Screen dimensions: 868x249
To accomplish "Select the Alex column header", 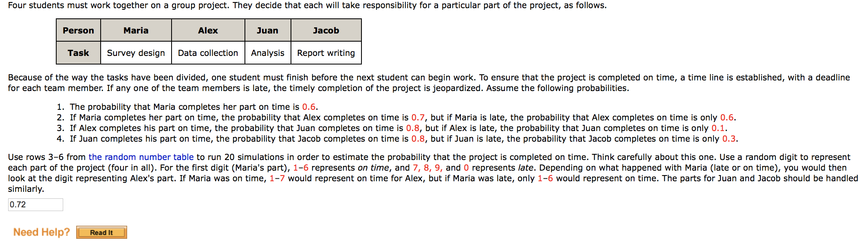I will [208, 30].
